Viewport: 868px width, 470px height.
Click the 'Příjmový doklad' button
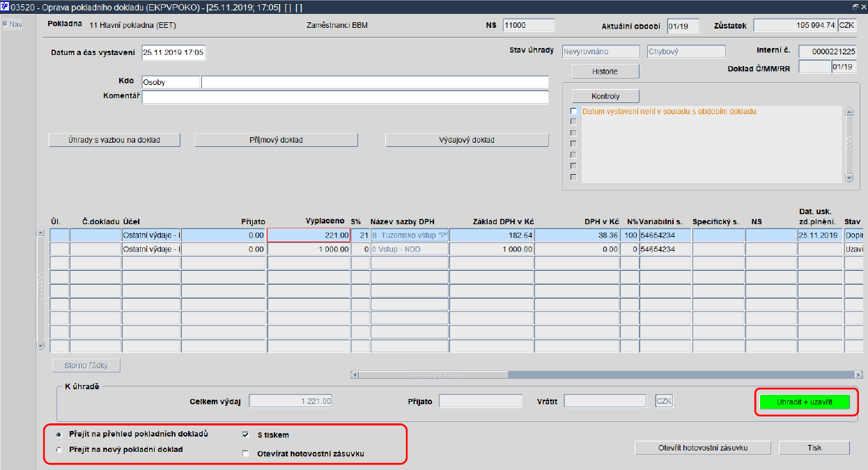pos(276,140)
